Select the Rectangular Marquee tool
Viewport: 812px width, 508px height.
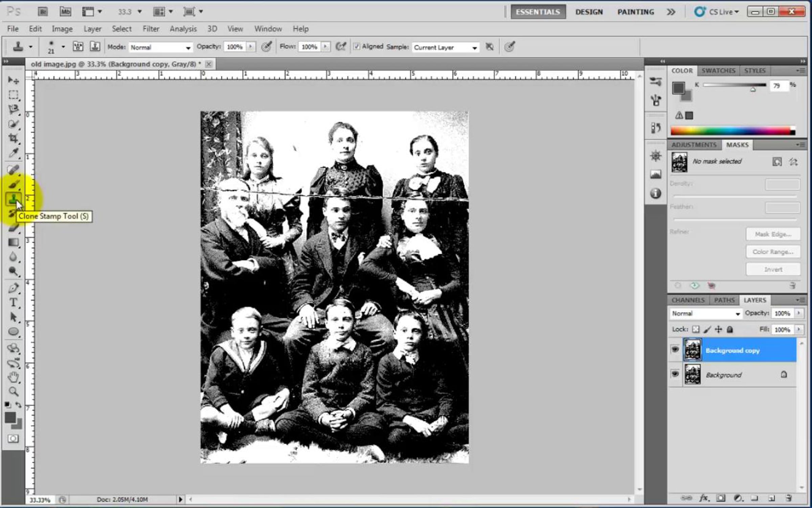point(13,95)
